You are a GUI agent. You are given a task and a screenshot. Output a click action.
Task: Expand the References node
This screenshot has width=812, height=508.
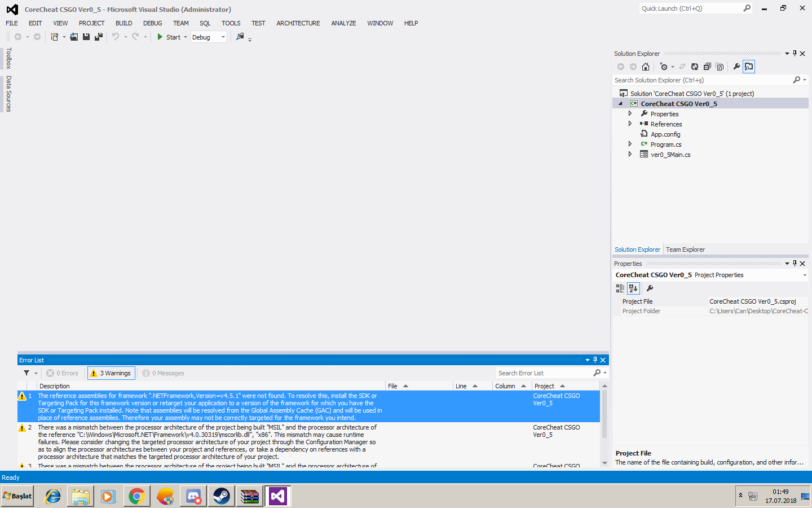(630, 124)
